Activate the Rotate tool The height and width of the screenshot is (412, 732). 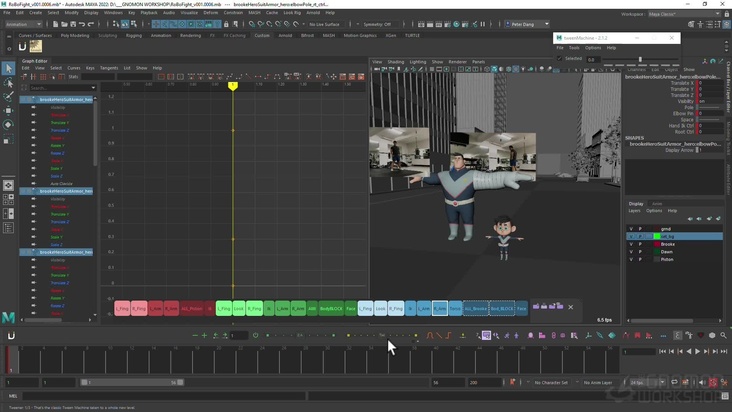[x=8, y=125]
